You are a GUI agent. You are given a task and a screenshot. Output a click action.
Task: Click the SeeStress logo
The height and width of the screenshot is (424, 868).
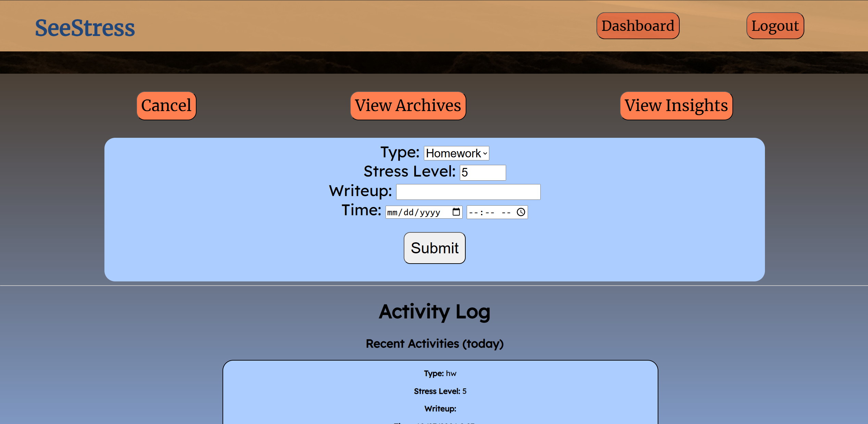point(85,28)
